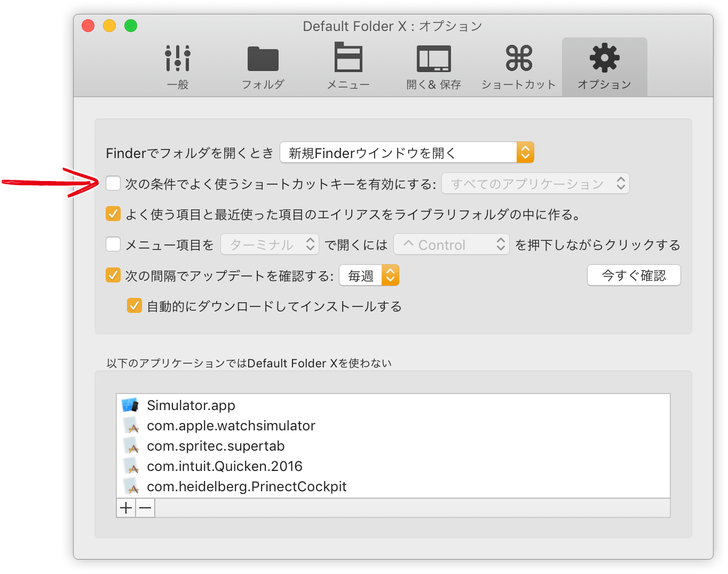Open the 開く& 保存 window icon tab
The image size is (728, 574).
433,67
